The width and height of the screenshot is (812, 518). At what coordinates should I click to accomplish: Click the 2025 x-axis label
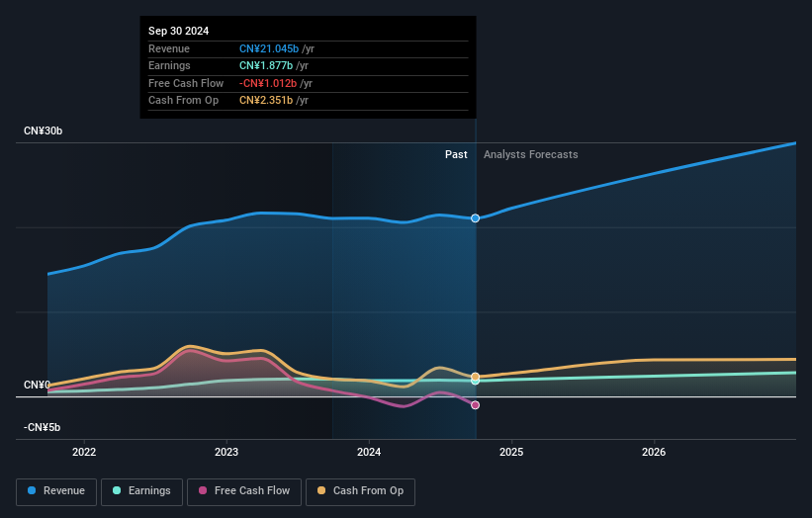click(511, 453)
